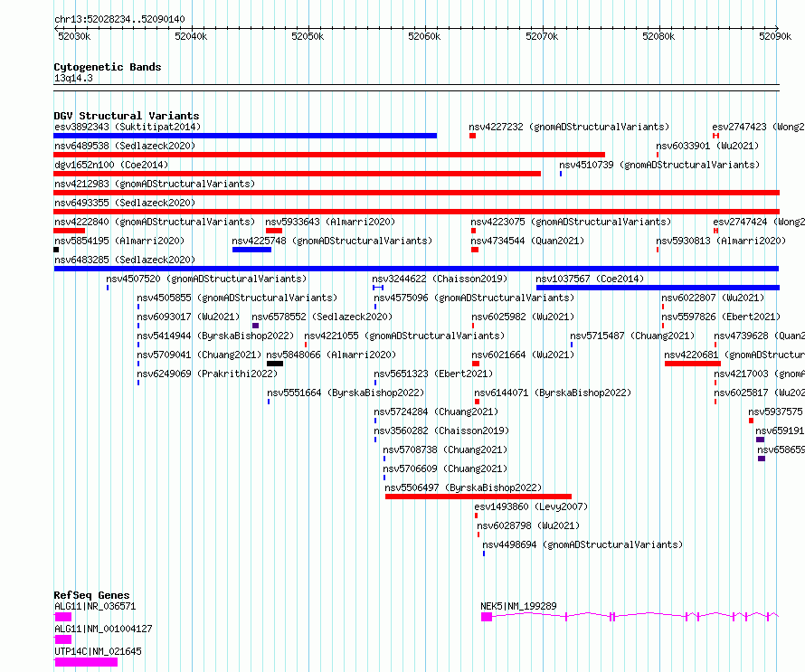Click nsv6021664 (Wu2021) label

[x=523, y=355]
